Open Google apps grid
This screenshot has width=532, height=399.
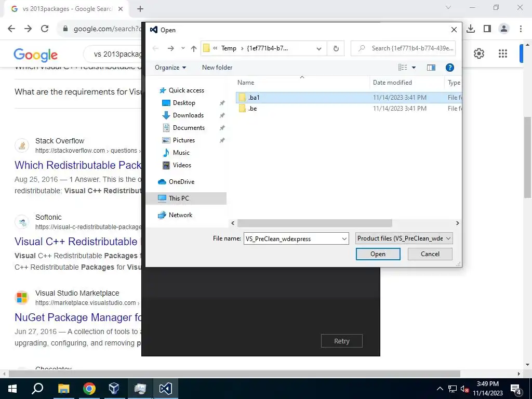point(503,54)
